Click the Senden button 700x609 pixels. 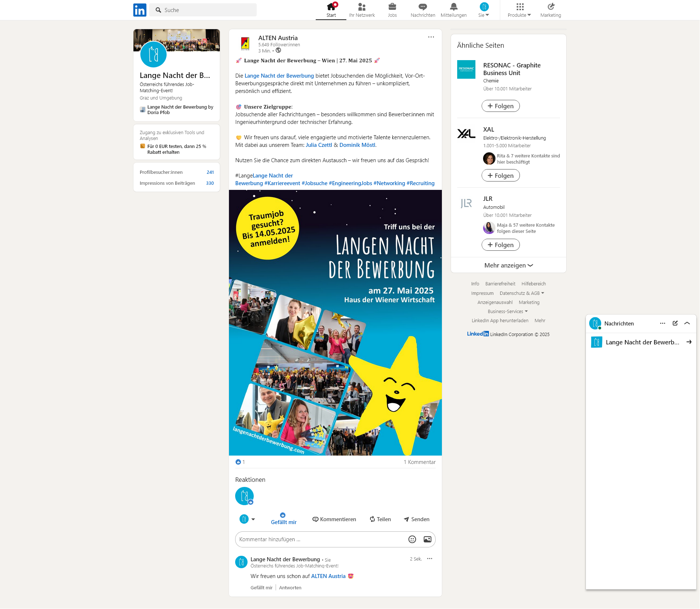(417, 519)
